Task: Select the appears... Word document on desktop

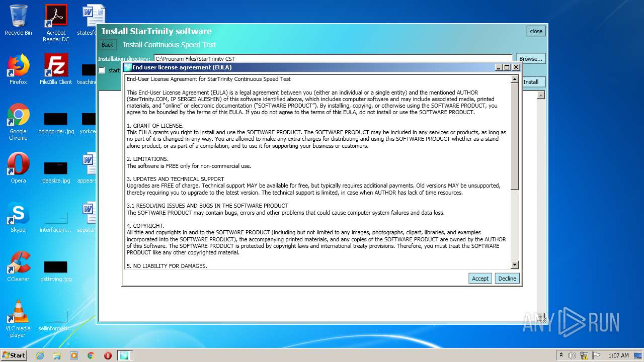Action: point(88,168)
